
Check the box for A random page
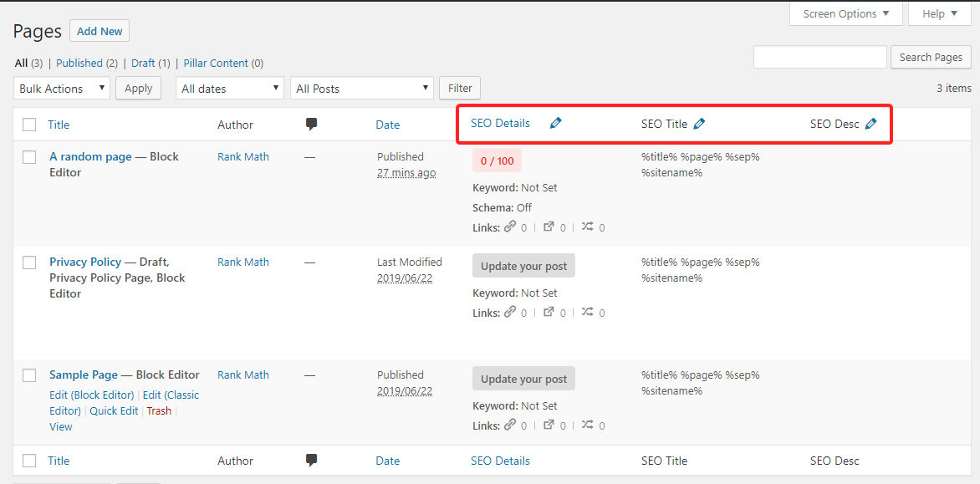coord(29,157)
